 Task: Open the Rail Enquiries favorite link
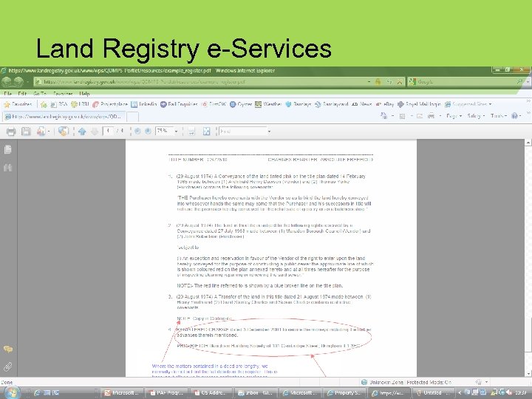[x=179, y=104]
